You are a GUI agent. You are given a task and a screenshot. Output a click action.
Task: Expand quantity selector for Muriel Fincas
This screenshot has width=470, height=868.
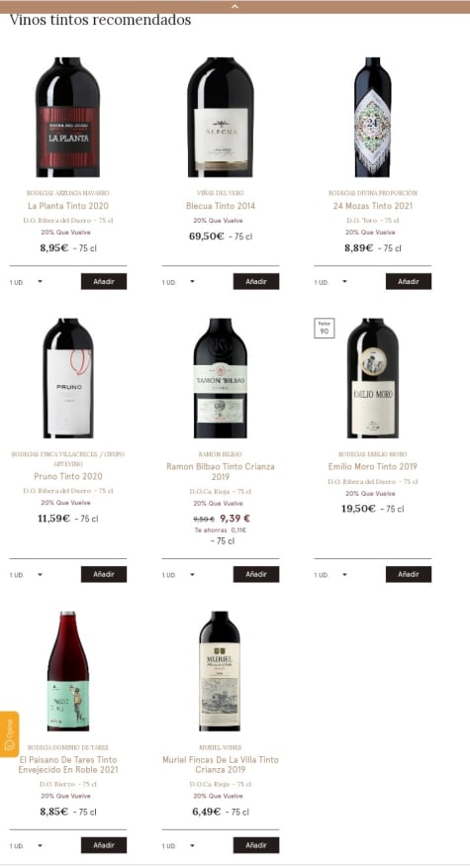(178, 845)
